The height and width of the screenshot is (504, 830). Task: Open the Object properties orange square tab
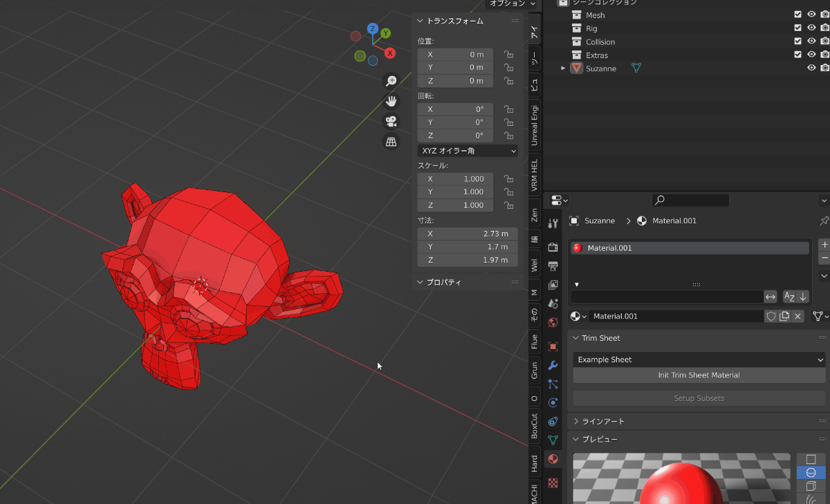click(x=553, y=346)
